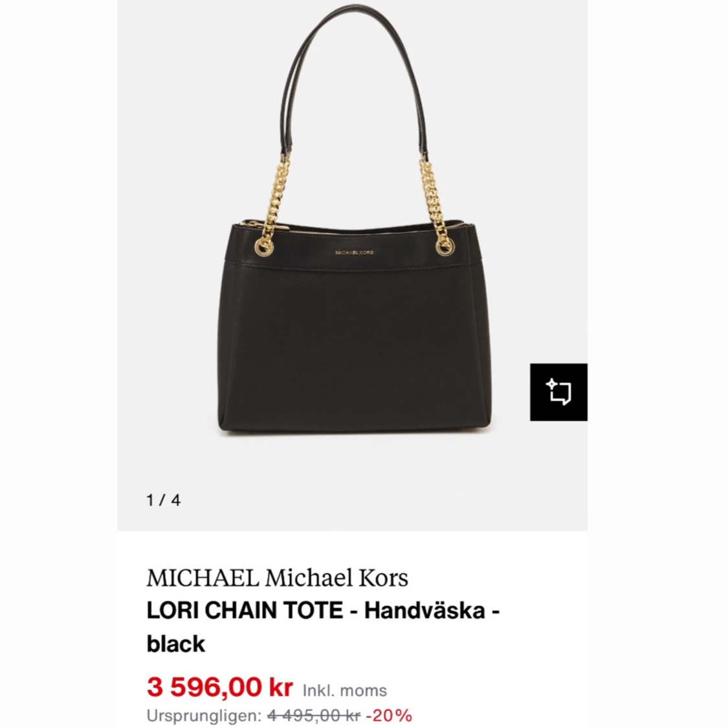728x728 pixels.
Task: Click the Ursprungligen label text
Action: tap(204, 716)
